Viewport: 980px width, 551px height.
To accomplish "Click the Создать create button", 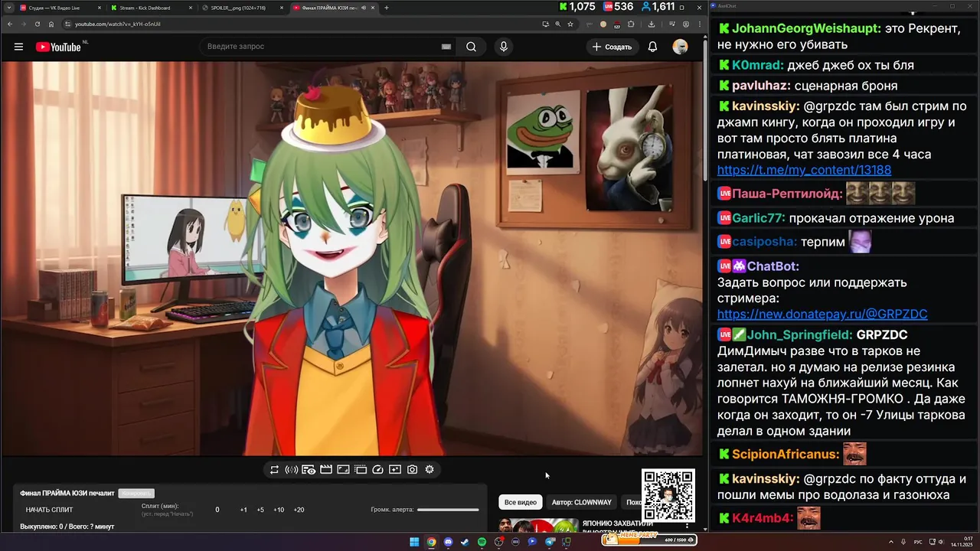I will tap(612, 47).
